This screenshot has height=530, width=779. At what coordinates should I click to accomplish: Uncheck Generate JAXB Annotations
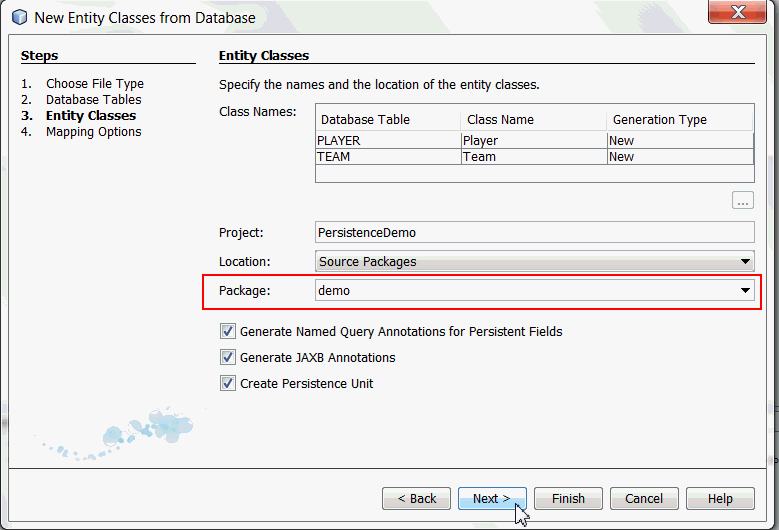228,357
